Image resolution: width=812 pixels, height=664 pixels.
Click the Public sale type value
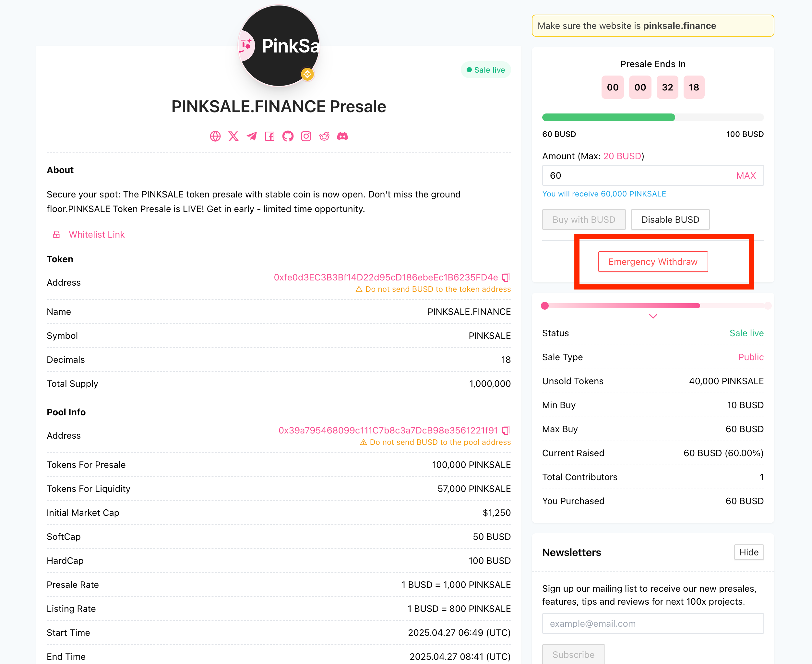pyautogui.click(x=751, y=357)
